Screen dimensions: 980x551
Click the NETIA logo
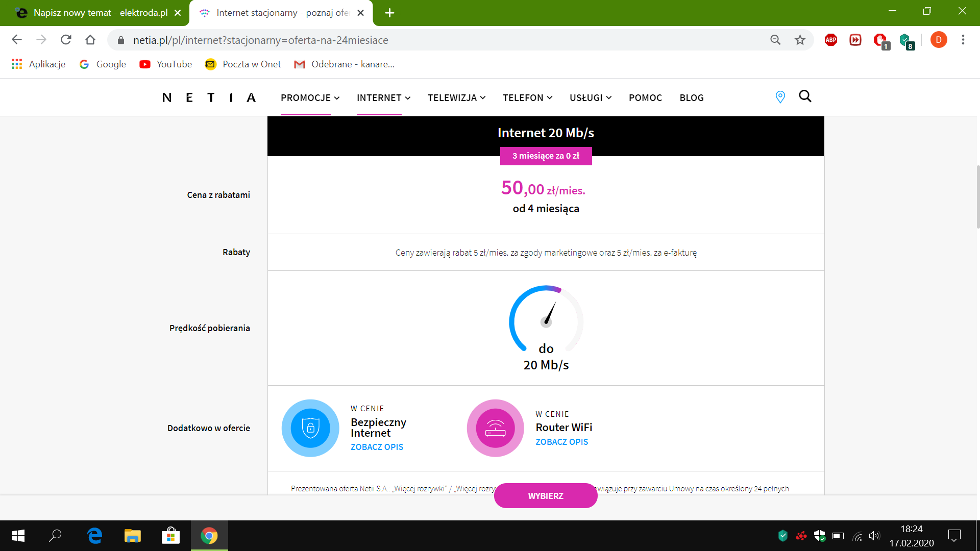(209, 97)
